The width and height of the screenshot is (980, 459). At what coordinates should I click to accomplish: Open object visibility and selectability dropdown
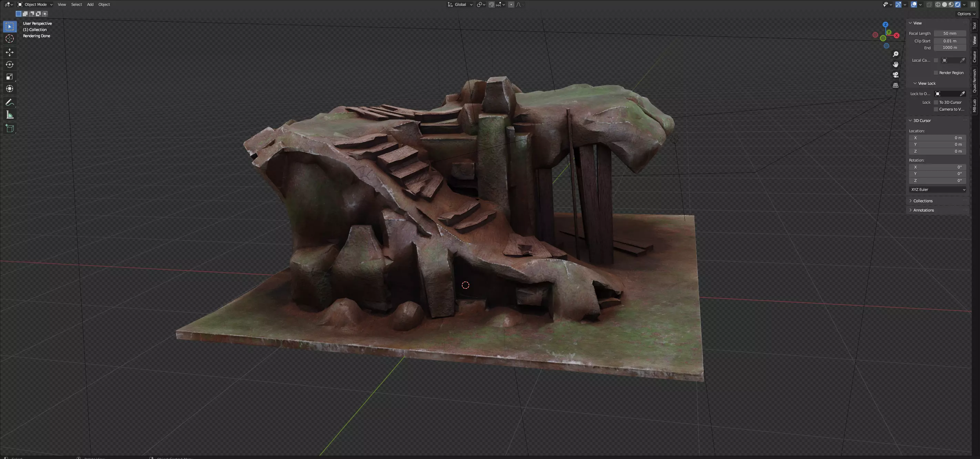point(888,4)
